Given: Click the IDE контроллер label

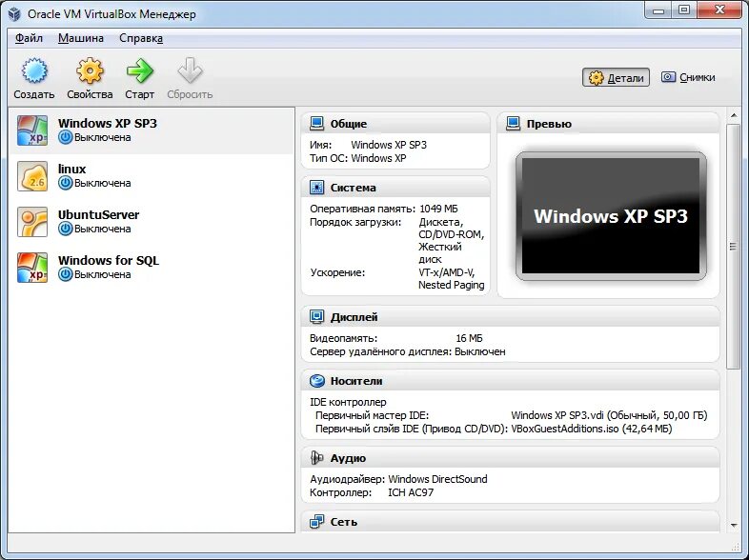Looking at the screenshot, I should 348,403.
